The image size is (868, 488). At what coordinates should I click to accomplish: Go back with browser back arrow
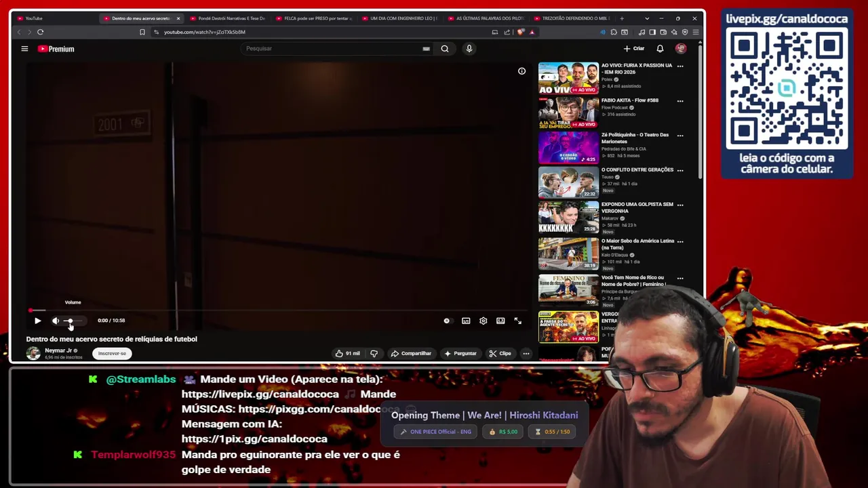(x=19, y=32)
